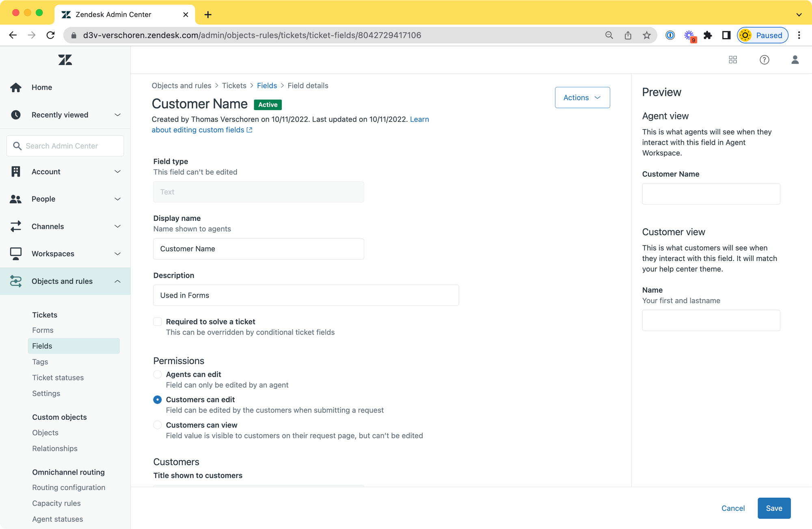Click the Search Admin Center box
The height and width of the screenshot is (529, 812).
point(65,146)
